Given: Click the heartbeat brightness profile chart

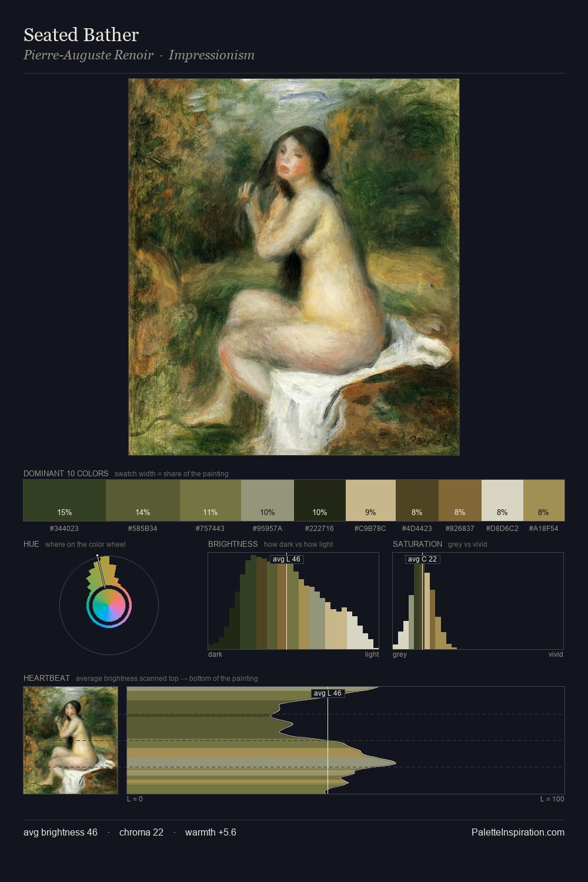Looking at the screenshot, I should [346, 740].
